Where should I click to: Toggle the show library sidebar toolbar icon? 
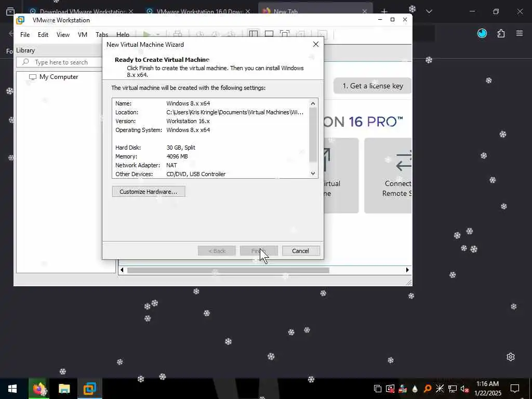[254, 34]
